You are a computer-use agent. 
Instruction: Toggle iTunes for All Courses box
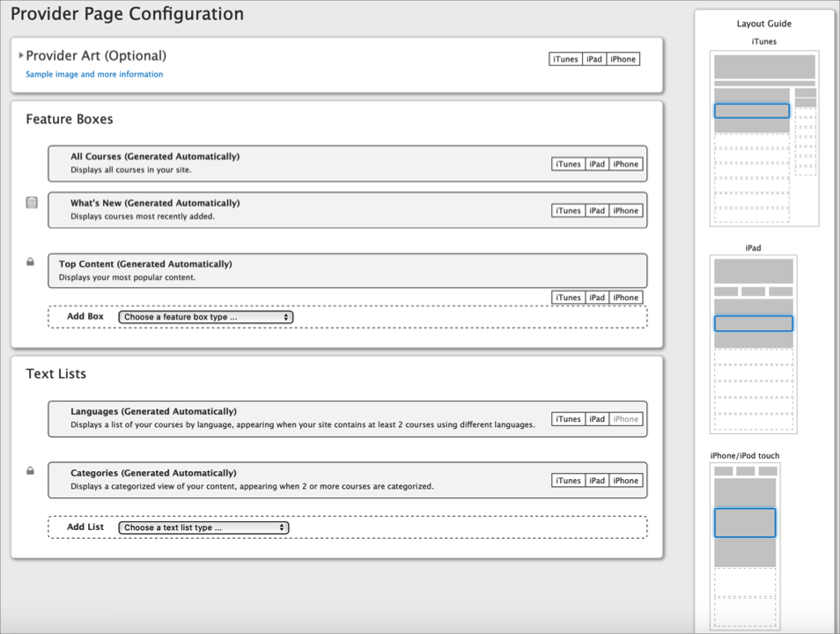(568, 164)
